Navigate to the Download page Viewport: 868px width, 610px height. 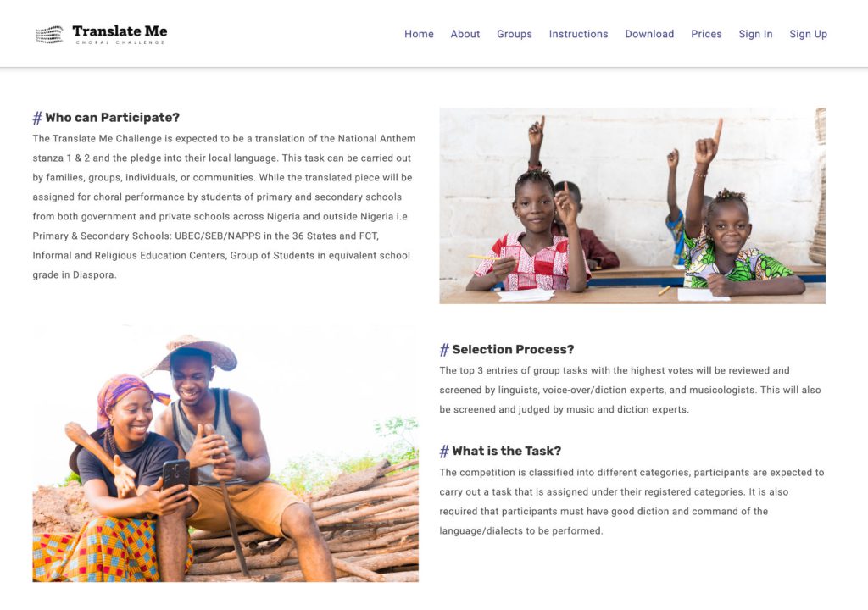[649, 34]
